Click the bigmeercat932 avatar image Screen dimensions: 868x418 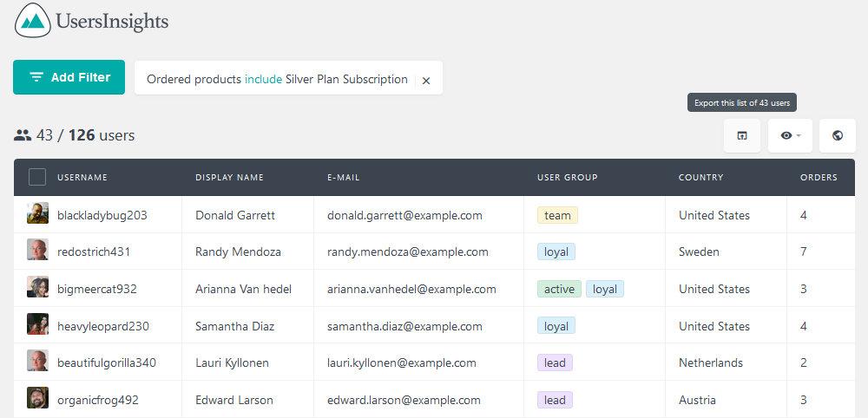pyautogui.click(x=37, y=287)
